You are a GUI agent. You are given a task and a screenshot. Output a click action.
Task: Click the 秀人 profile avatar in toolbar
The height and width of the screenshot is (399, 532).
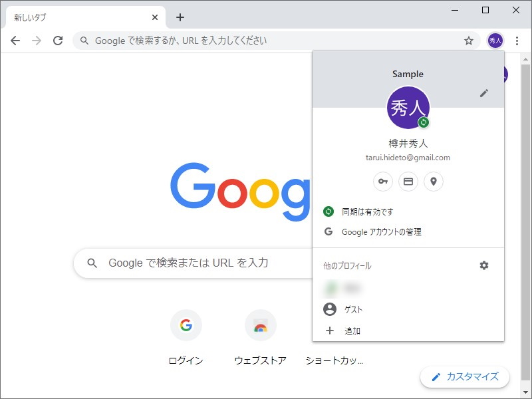pyautogui.click(x=495, y=41)
